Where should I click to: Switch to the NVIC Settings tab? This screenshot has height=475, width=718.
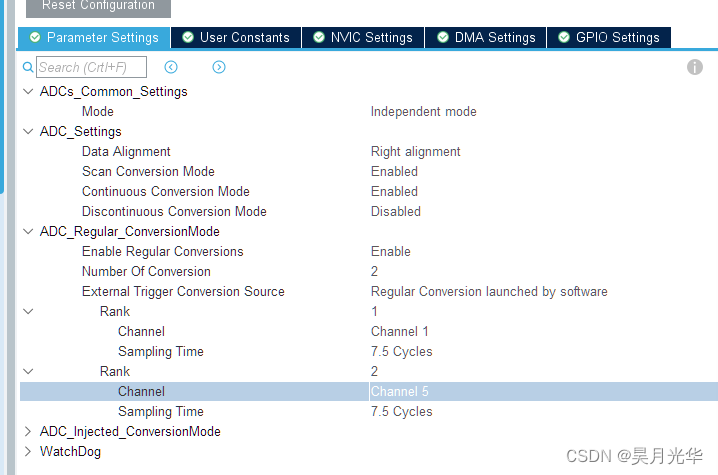tap(363, 38)
